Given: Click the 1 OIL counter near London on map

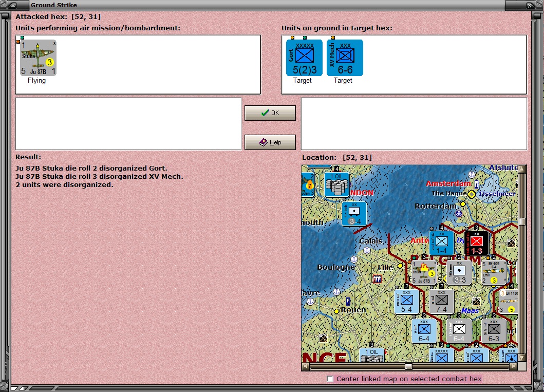Looking at the screenshot, I should (336, 184).
